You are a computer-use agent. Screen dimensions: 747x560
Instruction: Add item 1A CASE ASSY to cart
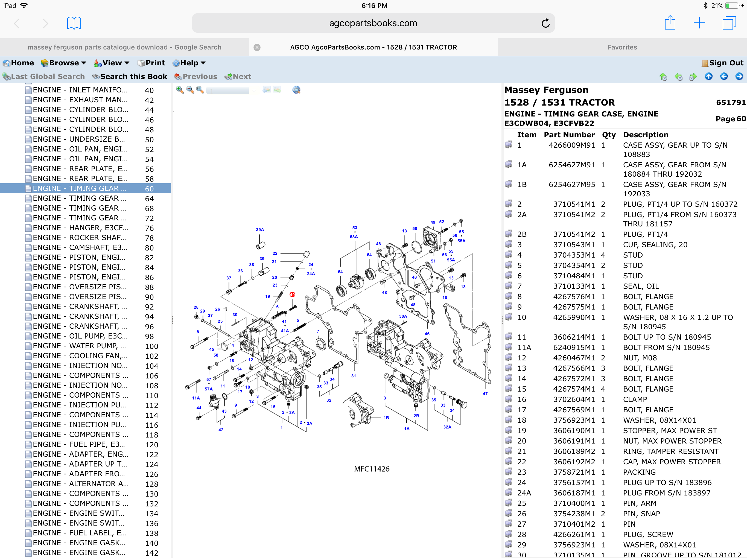pos(508,165)
